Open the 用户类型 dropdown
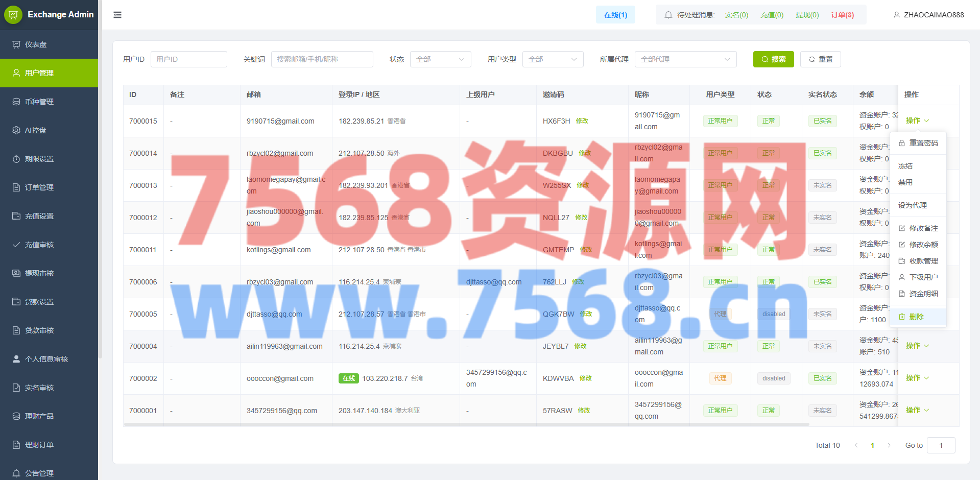Image resolution: width=980 pixels, height=480 pixels. pos(553,59)
